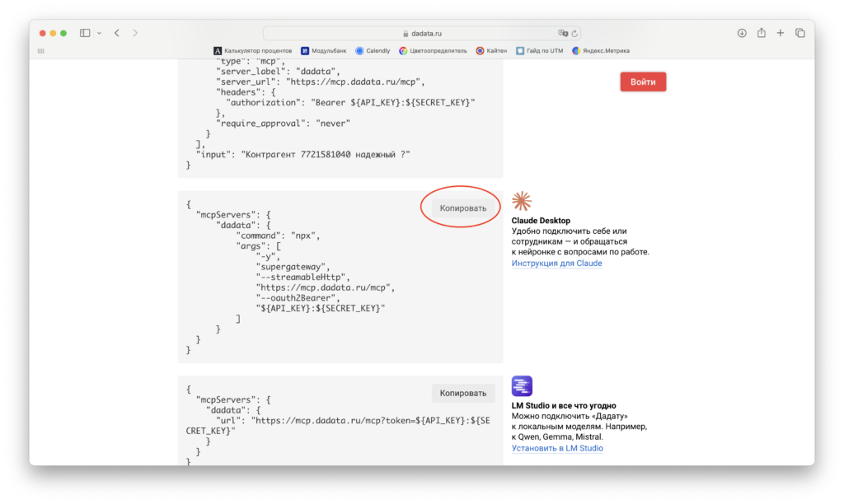The height and width of the screenshot is (504, 844).
Task: Click the dadata.ru address bar
Action: tap(421, 33)
